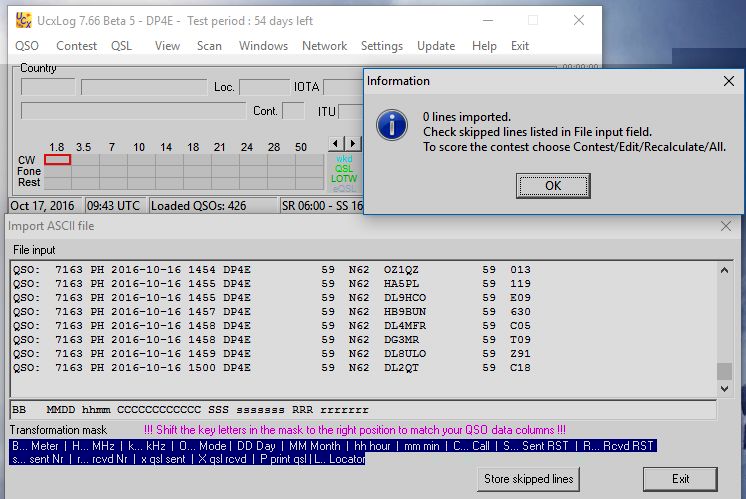
Task: Click the SR 06:00 sunrise status field
Action: (322, 205)
